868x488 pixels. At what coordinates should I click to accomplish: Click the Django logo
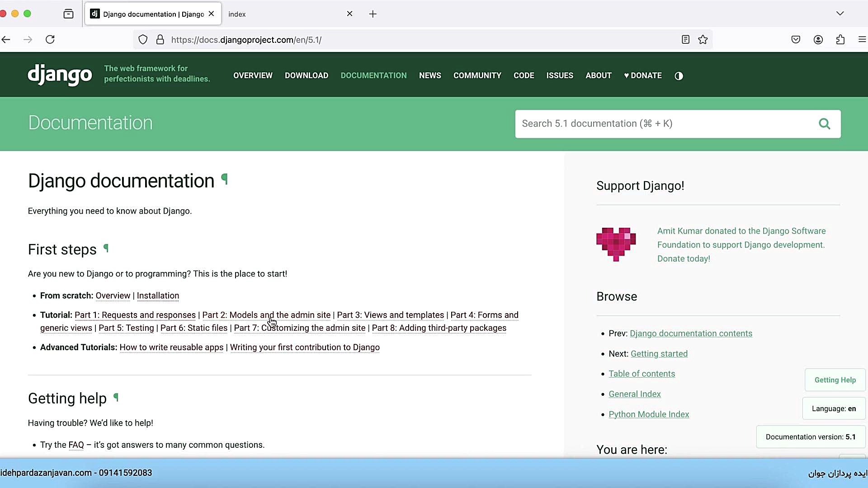pos(60,75)
